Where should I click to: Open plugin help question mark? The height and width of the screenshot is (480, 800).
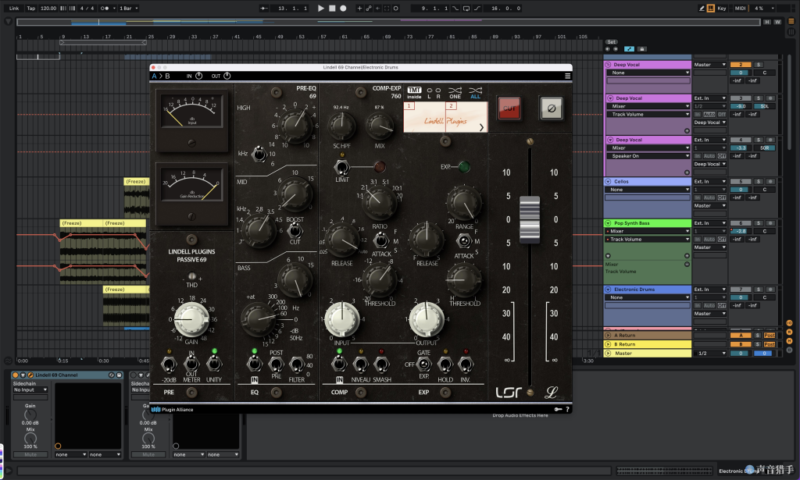(x=567, y=409)
